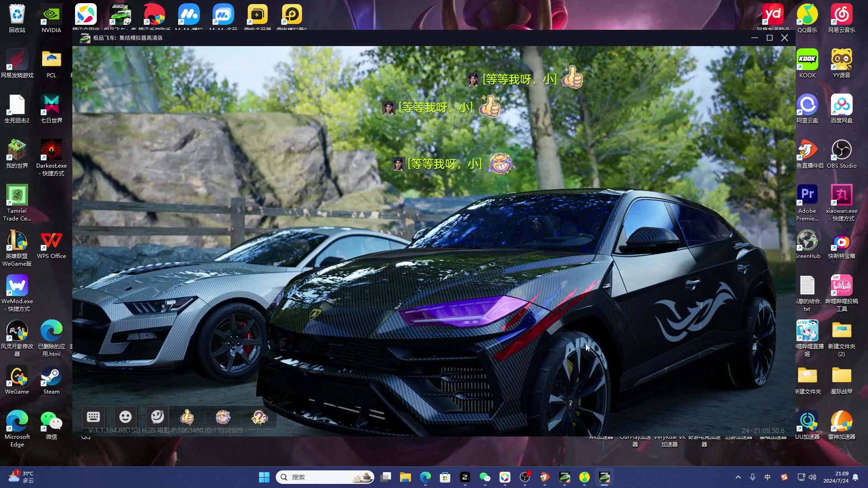868x488 pixels.
Task: Open 雷神加速器 desktop icon
Action: (x=842, y=425)
